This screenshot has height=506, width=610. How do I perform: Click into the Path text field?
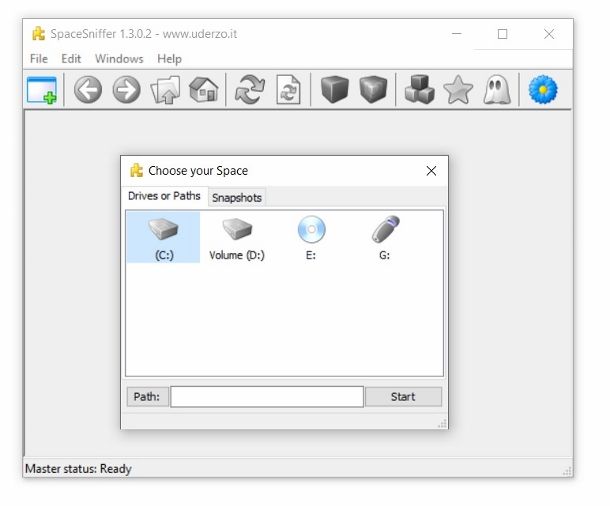(267, 397)
